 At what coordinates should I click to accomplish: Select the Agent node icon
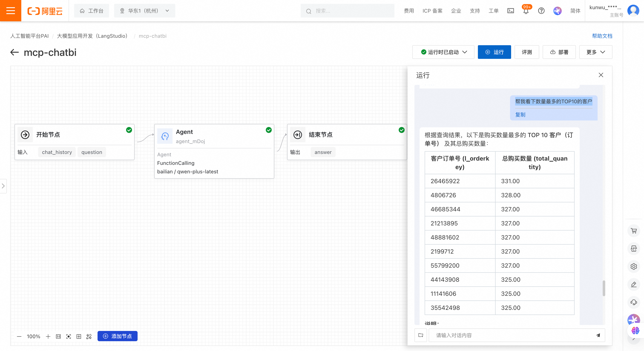coord(165,136)
